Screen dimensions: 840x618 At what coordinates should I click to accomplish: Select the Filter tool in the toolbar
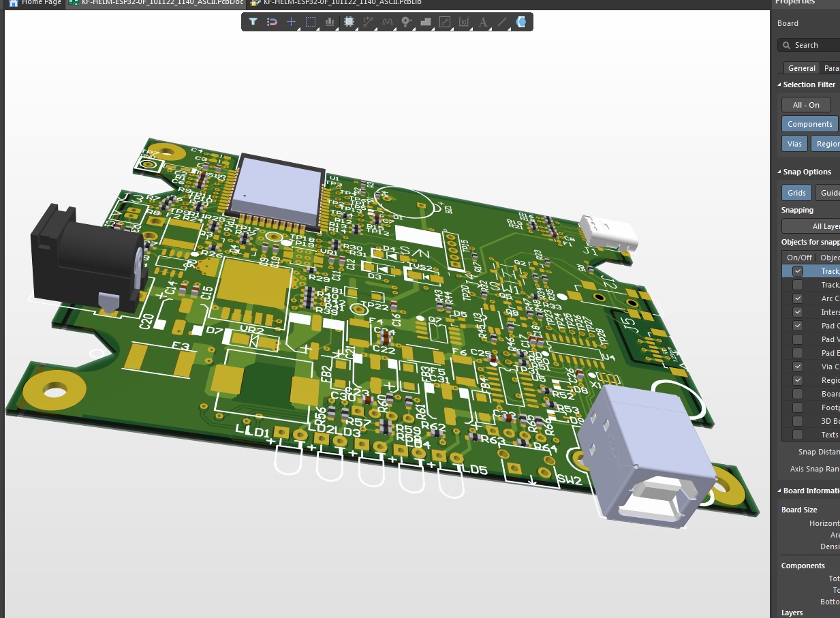coord(253,22)
